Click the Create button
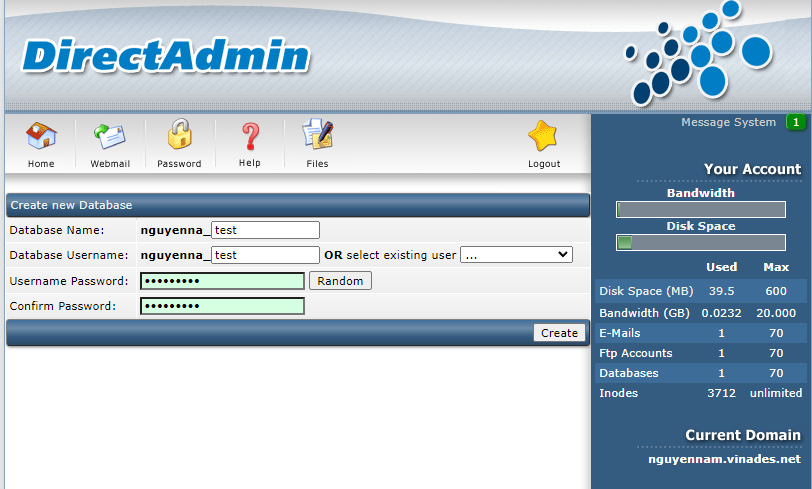Viewport: 812px width, 489px height. pos(559,333)
